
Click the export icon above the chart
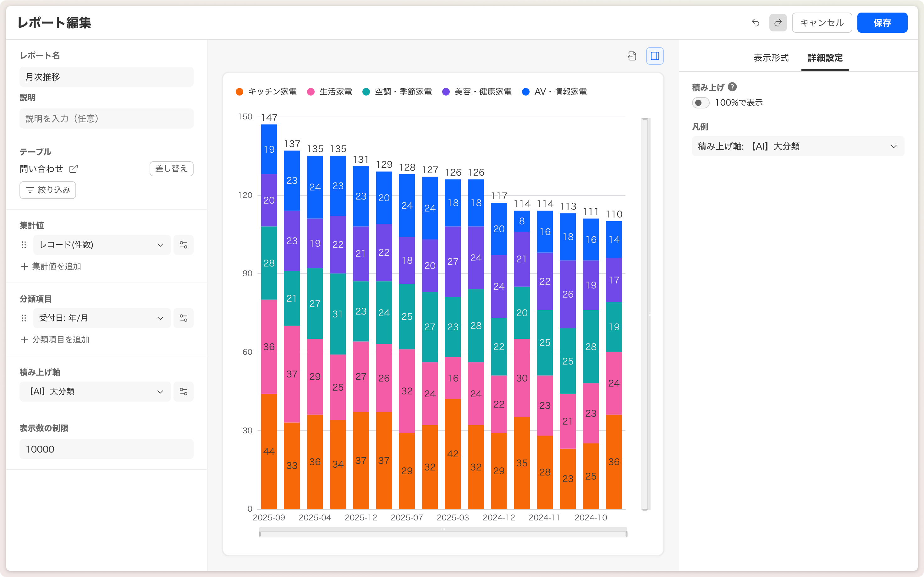point(632,56)
